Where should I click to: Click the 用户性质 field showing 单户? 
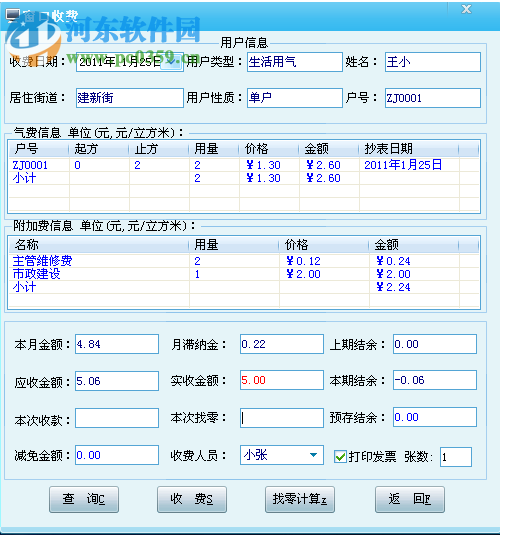295,98
